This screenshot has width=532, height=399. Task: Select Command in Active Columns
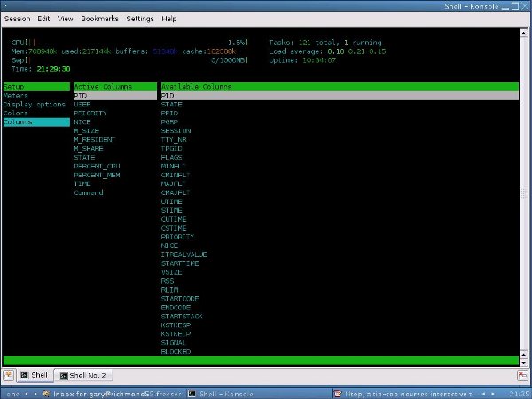89,192
